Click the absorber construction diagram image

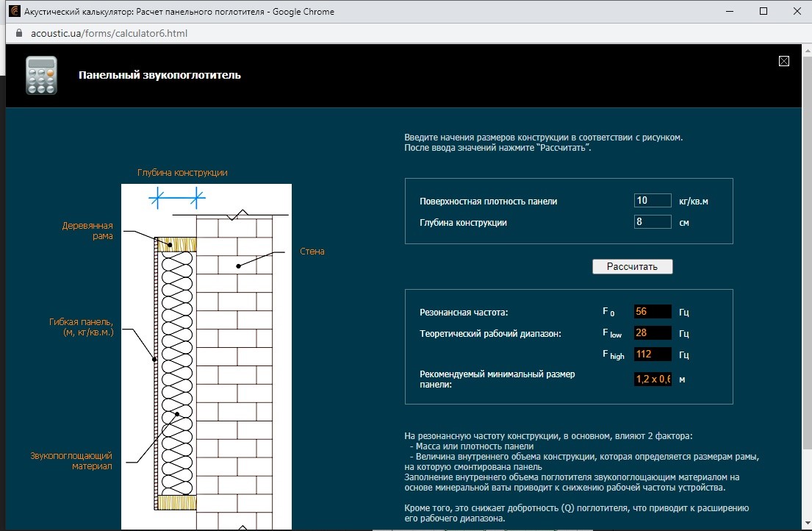coord(206,357)
